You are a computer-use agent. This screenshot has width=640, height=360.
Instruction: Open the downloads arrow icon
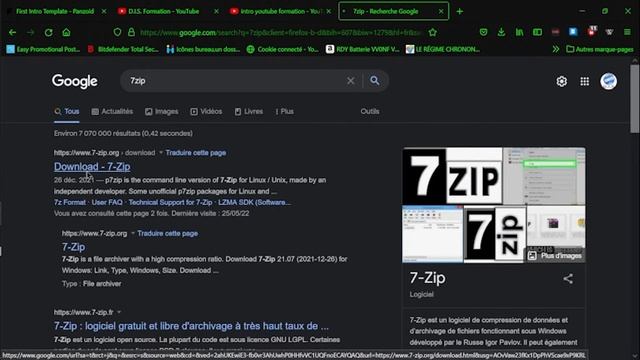[x=501, y=32]
